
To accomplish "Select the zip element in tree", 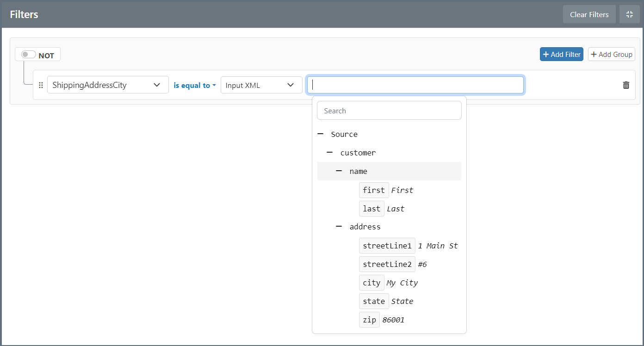I will [369, 320].
